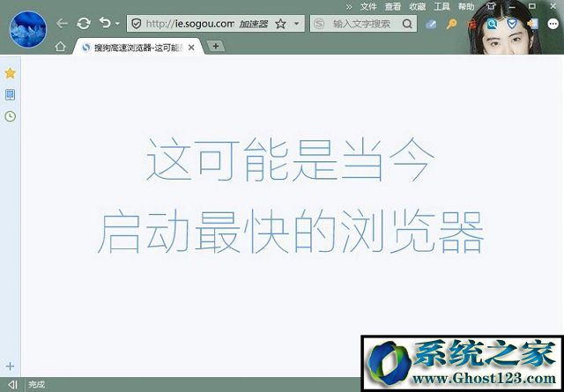Open the address bar dropdown arrow
The width and height of the screenshot is (564, 392).
[x=296, y=24]
